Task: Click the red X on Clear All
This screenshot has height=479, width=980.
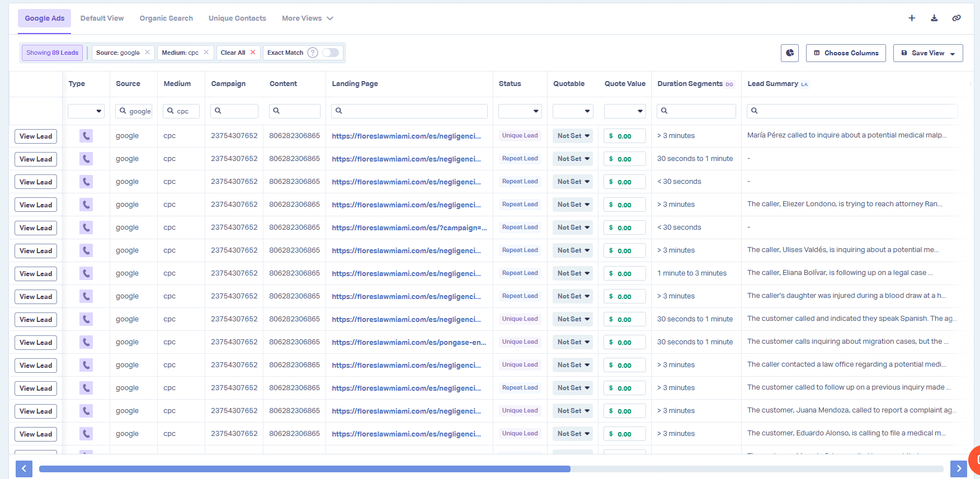Action: (x=253, y=53)
